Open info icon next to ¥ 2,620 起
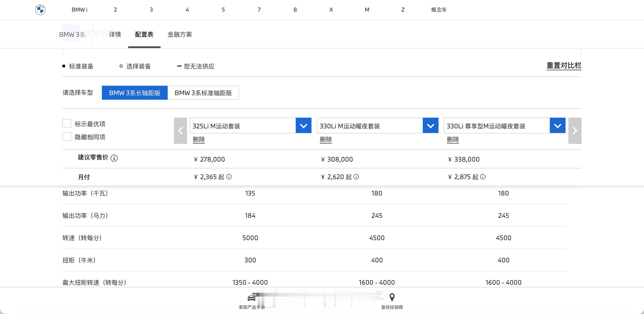Image resolution: width=644 pixels, height=314 pixels. click(x=356, y=177)
